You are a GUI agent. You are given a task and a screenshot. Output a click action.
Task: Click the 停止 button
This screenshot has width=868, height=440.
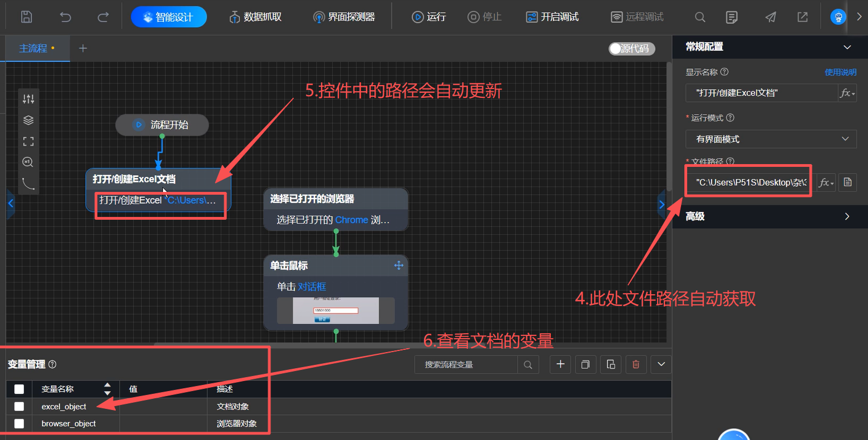tap(485, 17)
